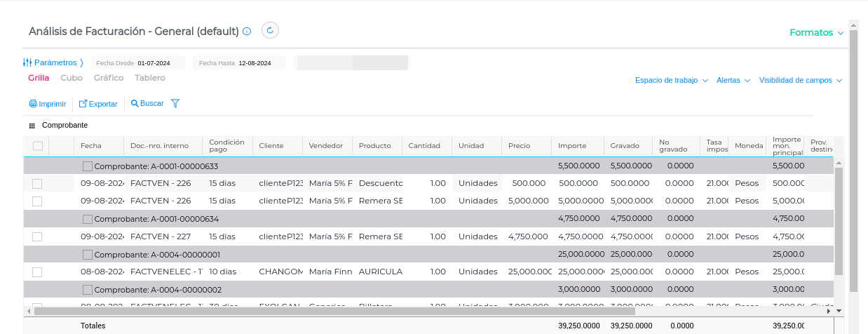This screenshot has height=334, width=868.
Task: Open the Espacio de trabajo dropdown
Action: pyautogui.click(x=671, y=81)
